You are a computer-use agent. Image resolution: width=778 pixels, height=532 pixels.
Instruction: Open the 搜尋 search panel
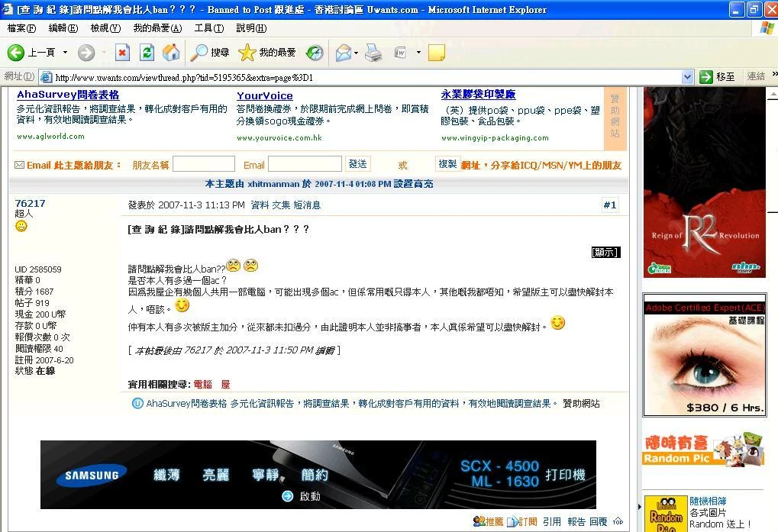tap(210, 52)
